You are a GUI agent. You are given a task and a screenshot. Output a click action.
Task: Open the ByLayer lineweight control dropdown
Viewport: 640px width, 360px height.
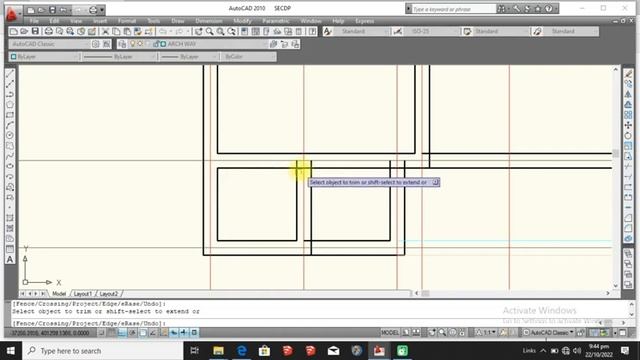pyautogui.click(x=189, y=57)
